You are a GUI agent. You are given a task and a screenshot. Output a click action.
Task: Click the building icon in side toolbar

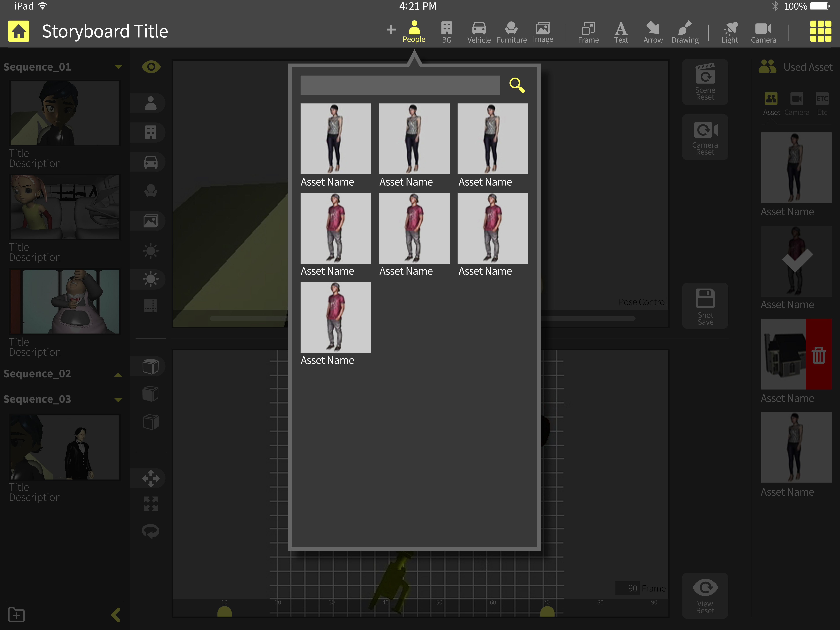[x=151, y=133]
